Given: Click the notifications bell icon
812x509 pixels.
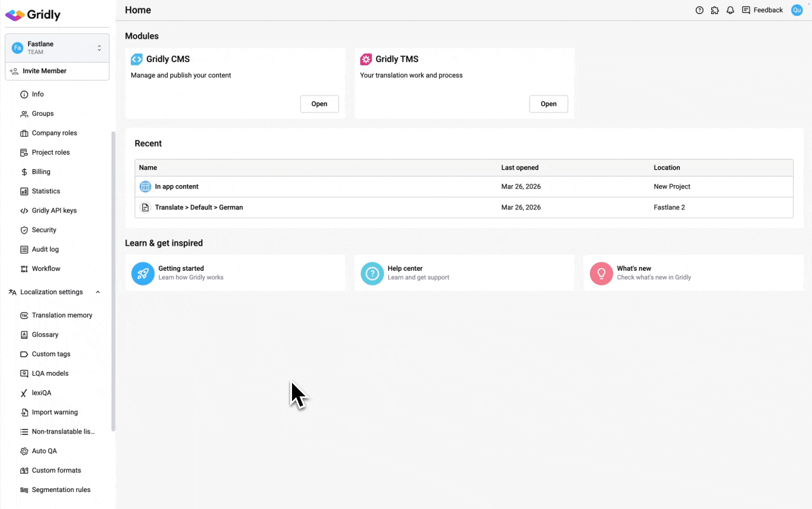Looking at the screenshot, I should tap(730, 10).
